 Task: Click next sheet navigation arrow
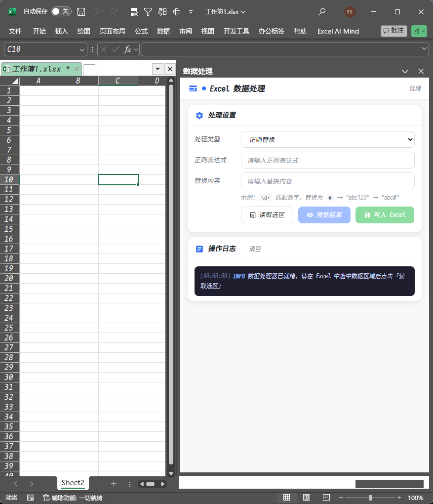(x=32, y=484)
